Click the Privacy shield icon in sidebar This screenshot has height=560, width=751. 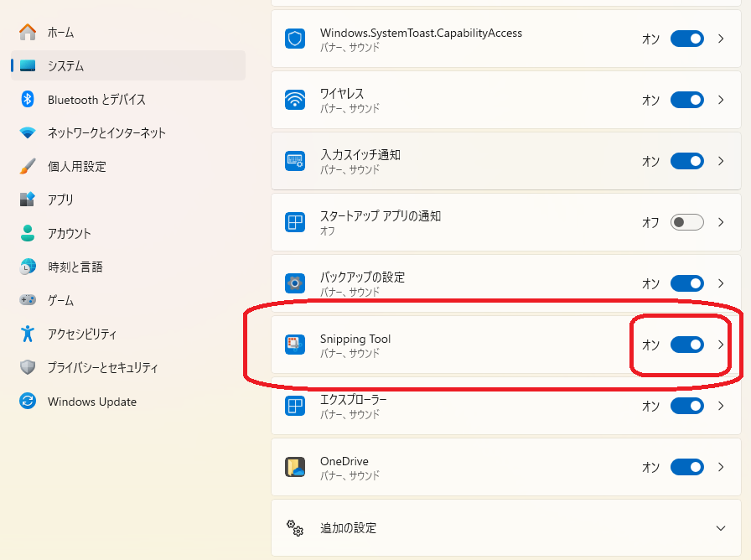coord(28,367)
